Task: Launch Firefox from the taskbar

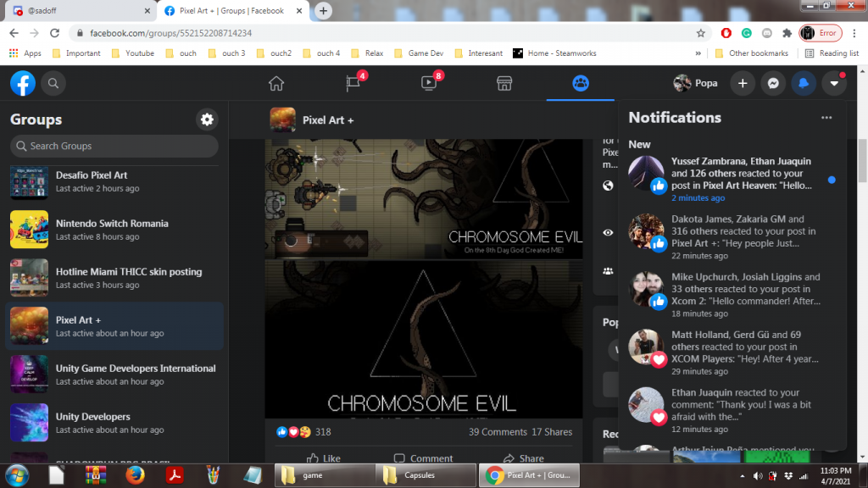Action: [x=135, y=475]
